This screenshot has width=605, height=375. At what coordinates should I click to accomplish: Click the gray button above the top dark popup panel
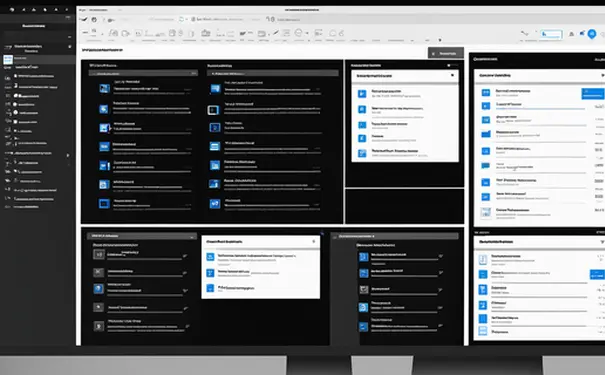pyautogui.click(x=446, y=53)
